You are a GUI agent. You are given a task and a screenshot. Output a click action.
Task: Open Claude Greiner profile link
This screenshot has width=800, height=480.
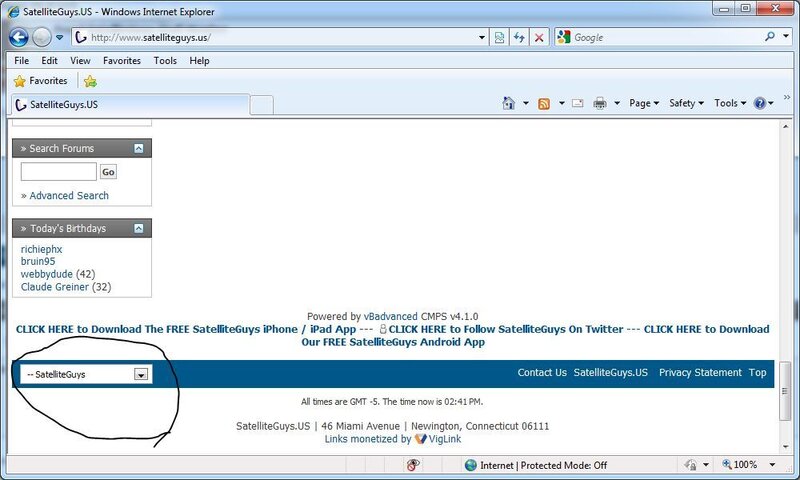pos(55,287)
